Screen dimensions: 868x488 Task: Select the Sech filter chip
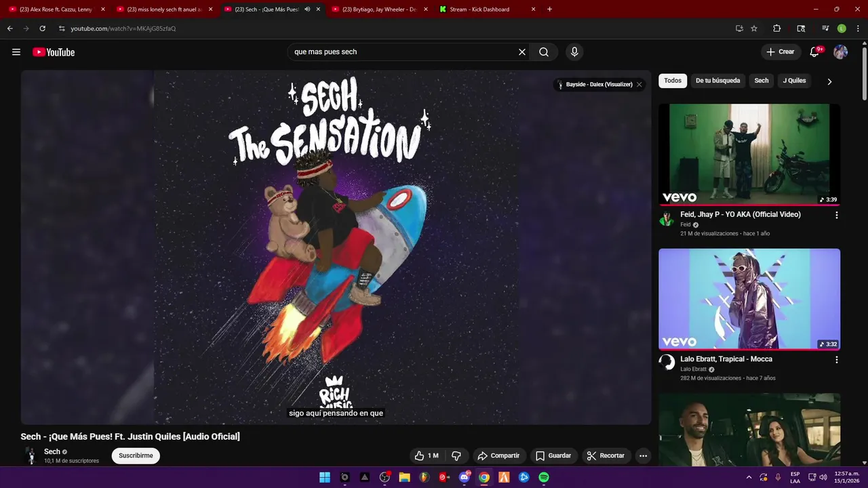tap(762, 81)
